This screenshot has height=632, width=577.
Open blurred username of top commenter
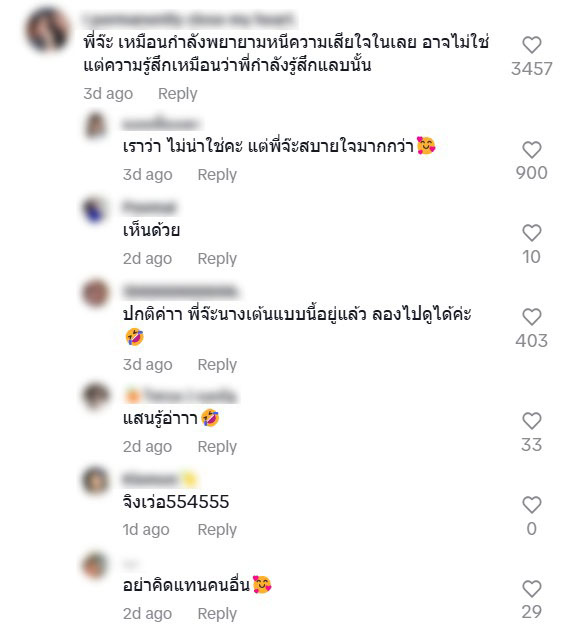coord(188,20)
